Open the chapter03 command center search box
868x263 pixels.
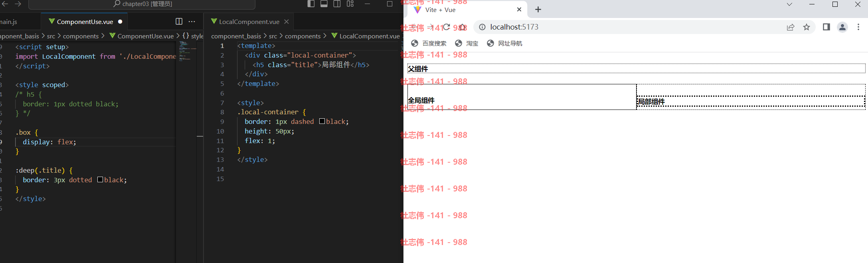point(142,4)
